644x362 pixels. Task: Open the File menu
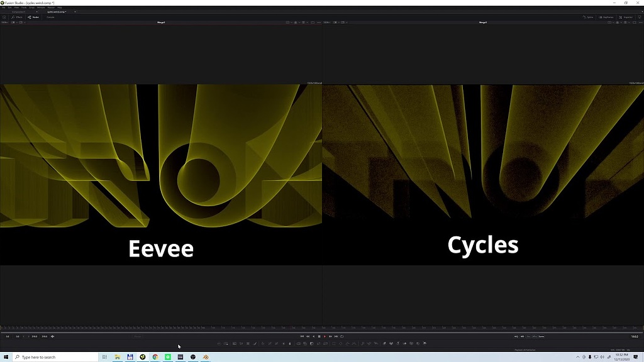click(x=4, y=8)
